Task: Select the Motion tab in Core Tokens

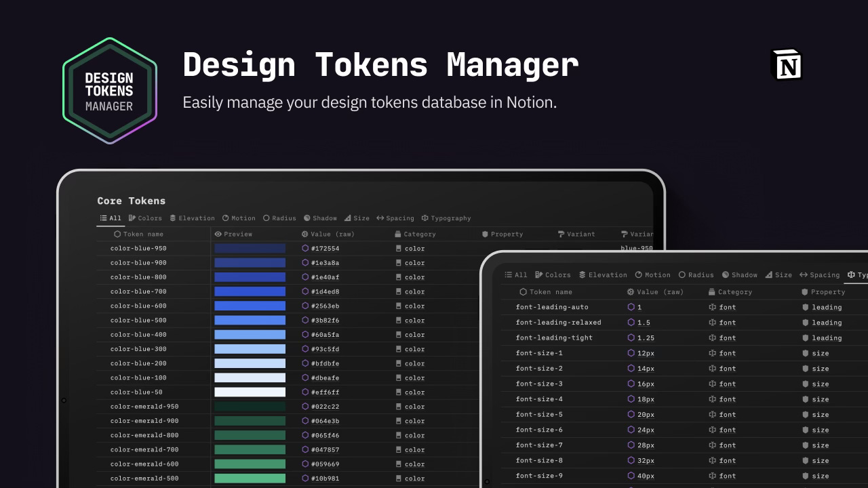Action: [239, 218]
